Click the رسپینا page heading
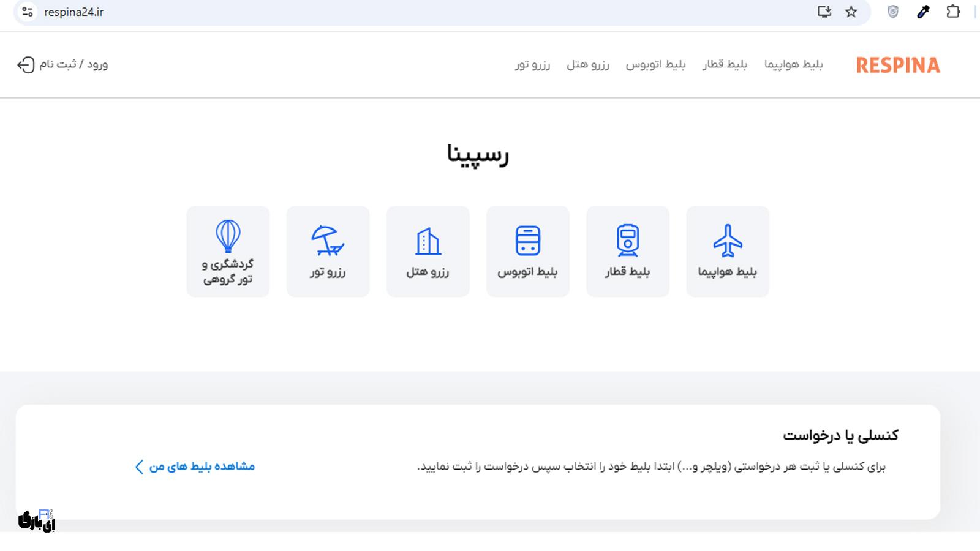Viewport: 980px width, 551px height. click(478, 154)
